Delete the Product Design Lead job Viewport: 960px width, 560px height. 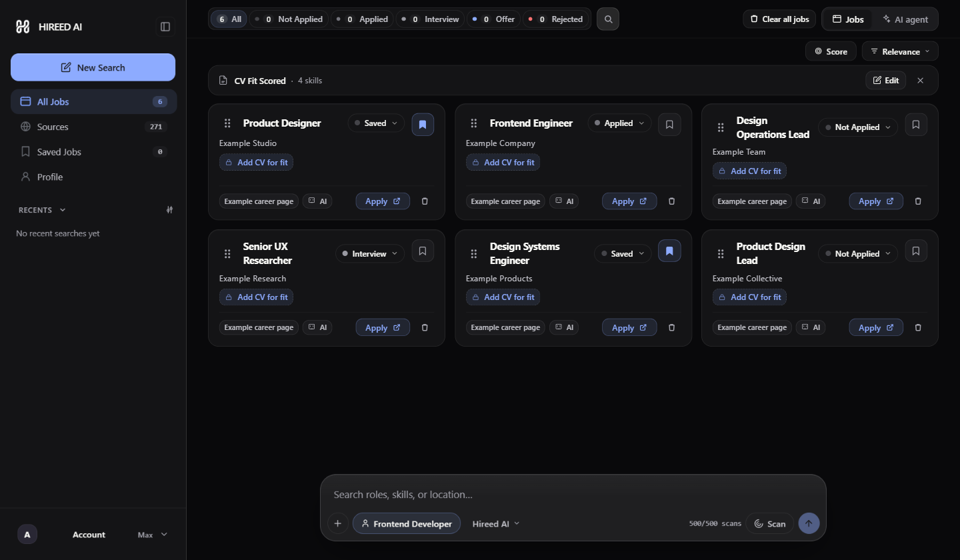[918, 327]
